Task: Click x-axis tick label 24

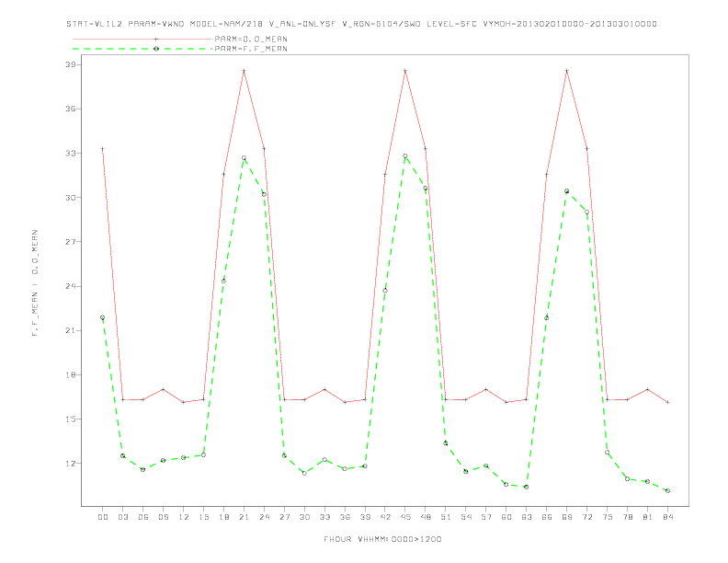Action: click(x=264, y=517)
